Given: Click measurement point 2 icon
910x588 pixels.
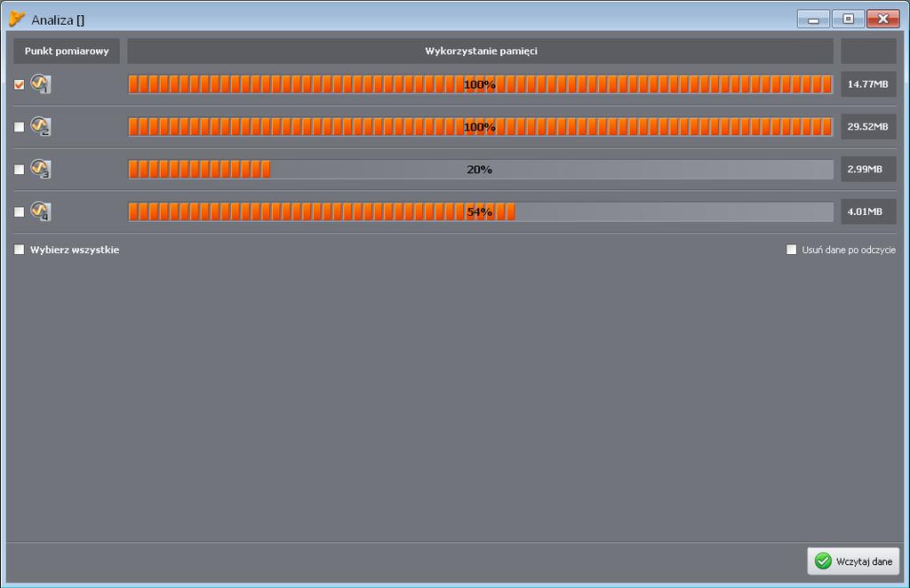Looking at the screenshot, I should pyautogui.click(x=41, y=126).
